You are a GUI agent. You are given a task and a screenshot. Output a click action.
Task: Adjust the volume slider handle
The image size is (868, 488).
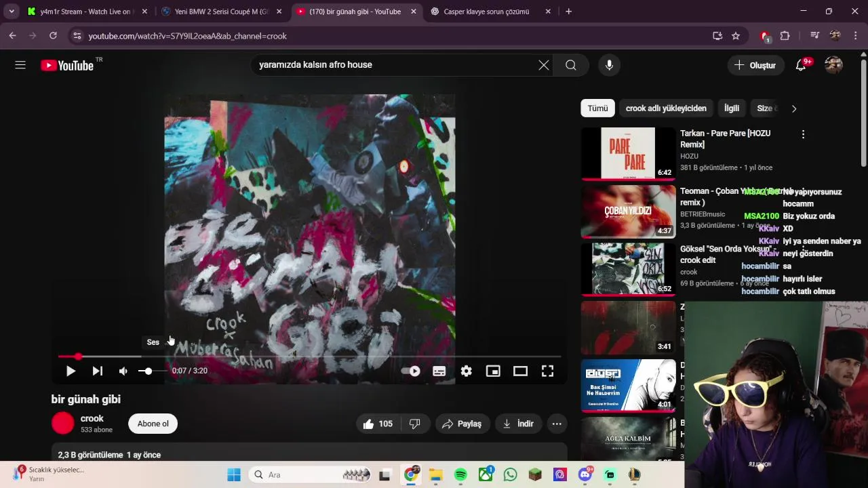[x=149, y=371]
